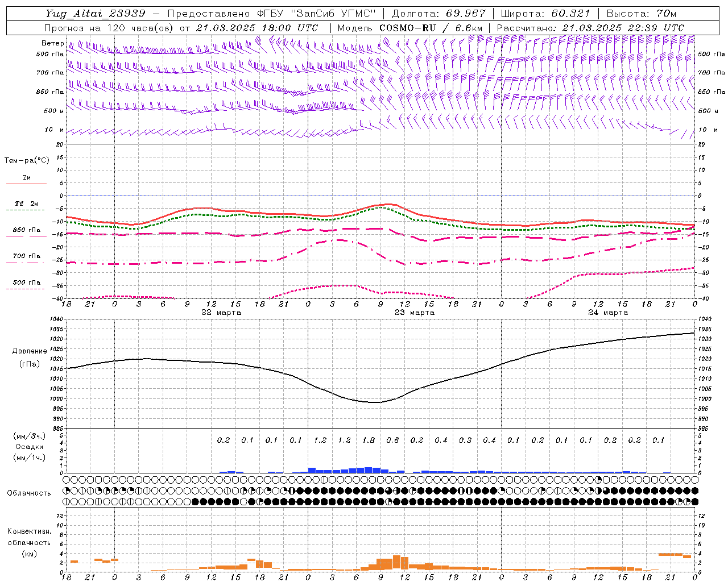Screen dimensions: 728x582
Task: Click the altitude label Высота: 70м
Action: [x=641, y=13]
